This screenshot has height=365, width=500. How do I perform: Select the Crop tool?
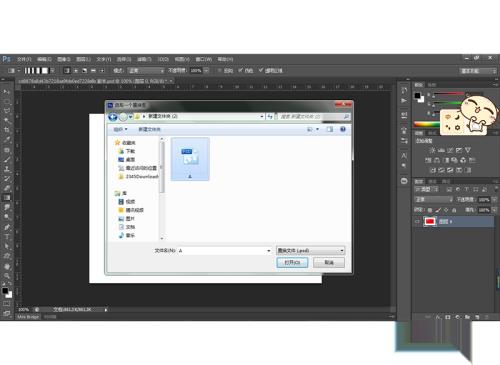pyautogui.click(x=6, y=130)
